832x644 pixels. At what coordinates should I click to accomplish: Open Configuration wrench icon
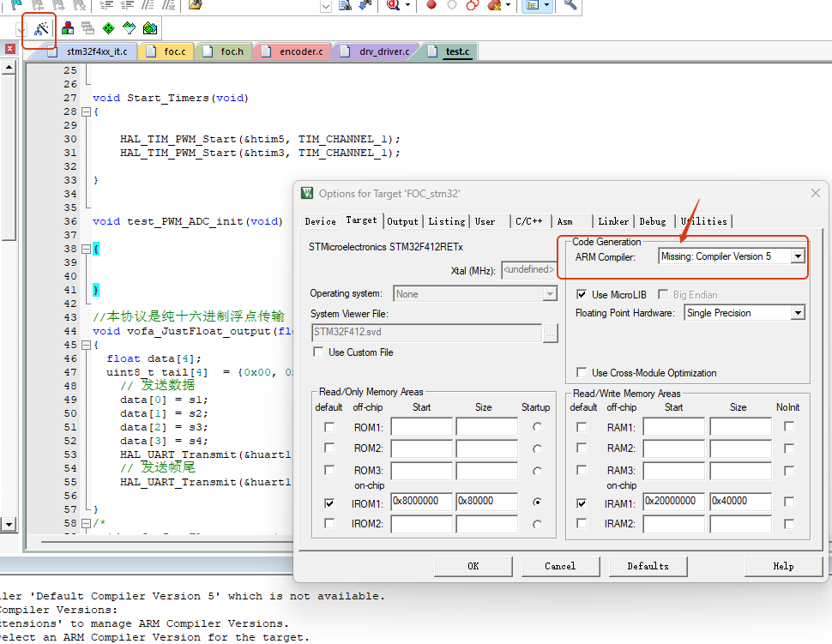570,5
